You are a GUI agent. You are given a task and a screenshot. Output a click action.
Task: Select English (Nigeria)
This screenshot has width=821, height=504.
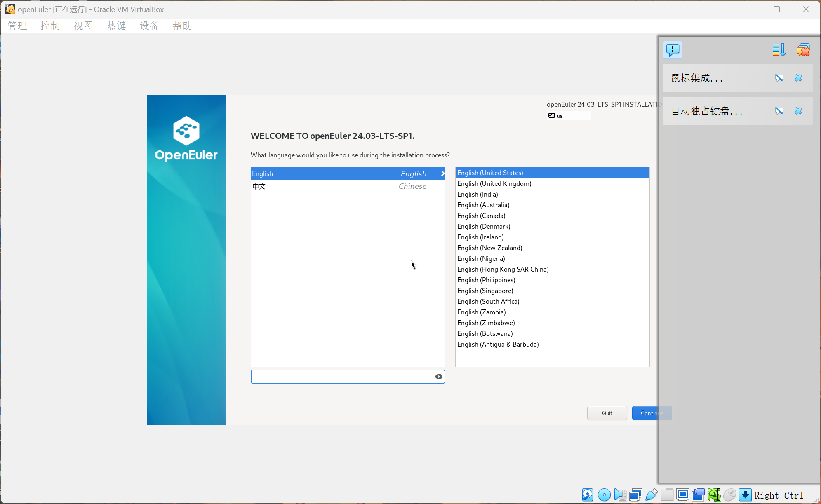553,258
